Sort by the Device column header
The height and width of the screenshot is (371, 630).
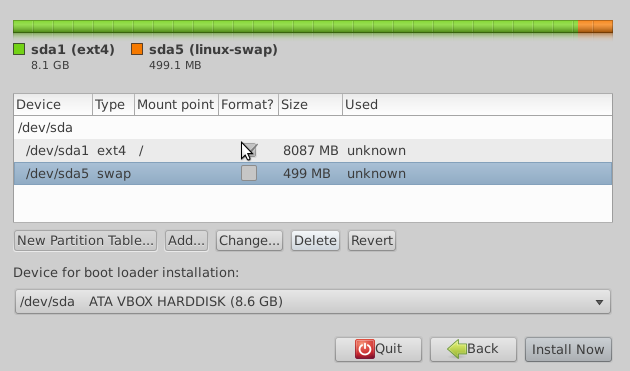pyautogui.click(x=53, y=105)
